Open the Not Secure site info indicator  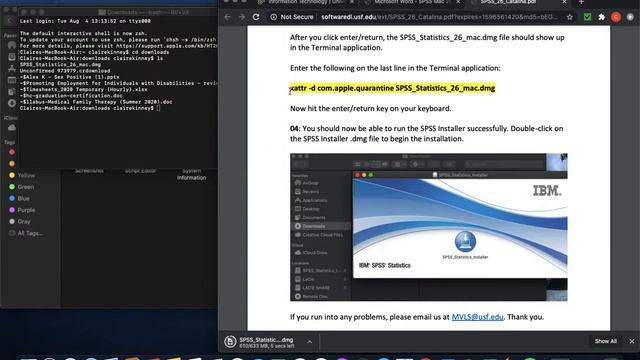coord(292,17)
